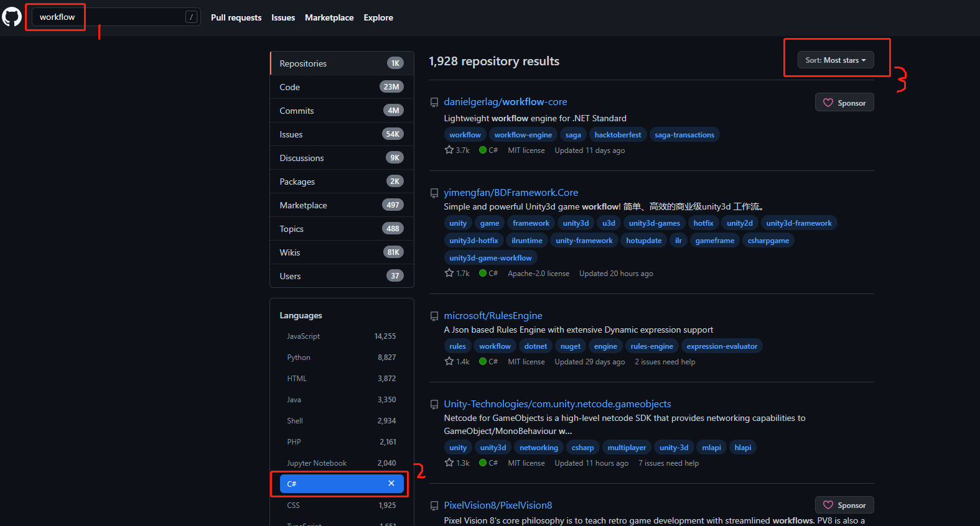Select the Users result type
The height and width of the screenshot is (526, 980).
342,276
